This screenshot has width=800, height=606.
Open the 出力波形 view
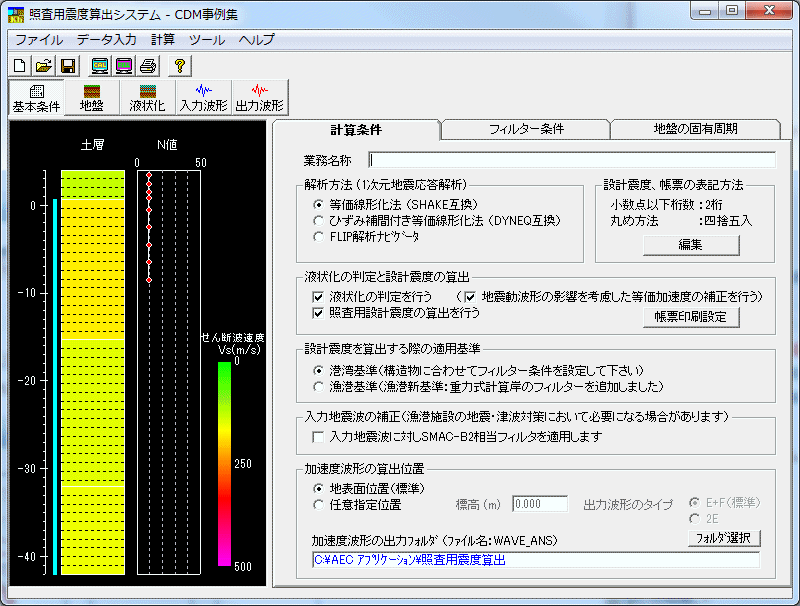pyautogui.click(x=259, y=98)
